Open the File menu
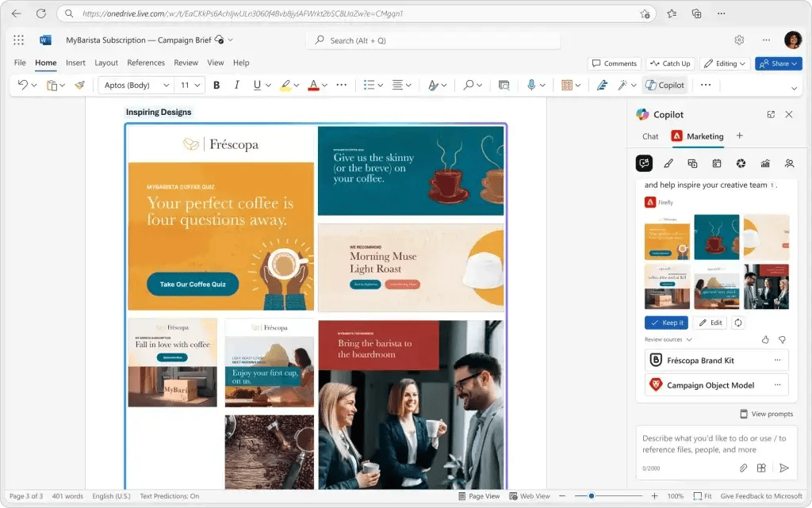This screenshot has width=812, height=508. 20,63
